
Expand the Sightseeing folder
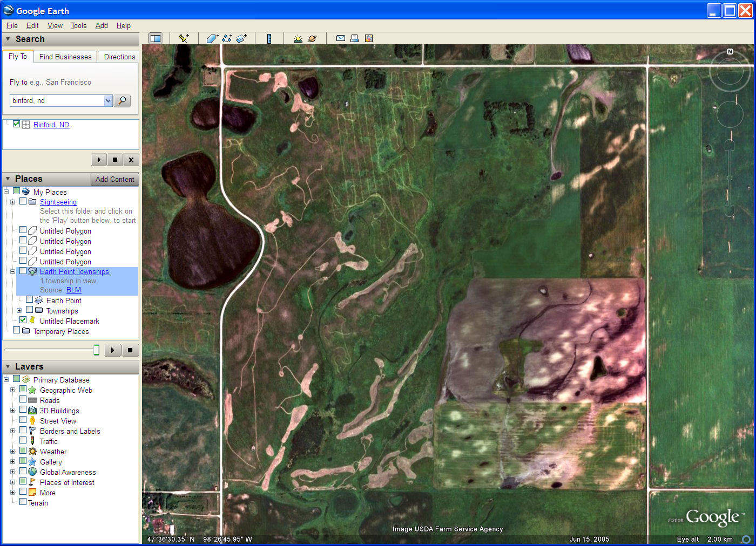[12, 202]
